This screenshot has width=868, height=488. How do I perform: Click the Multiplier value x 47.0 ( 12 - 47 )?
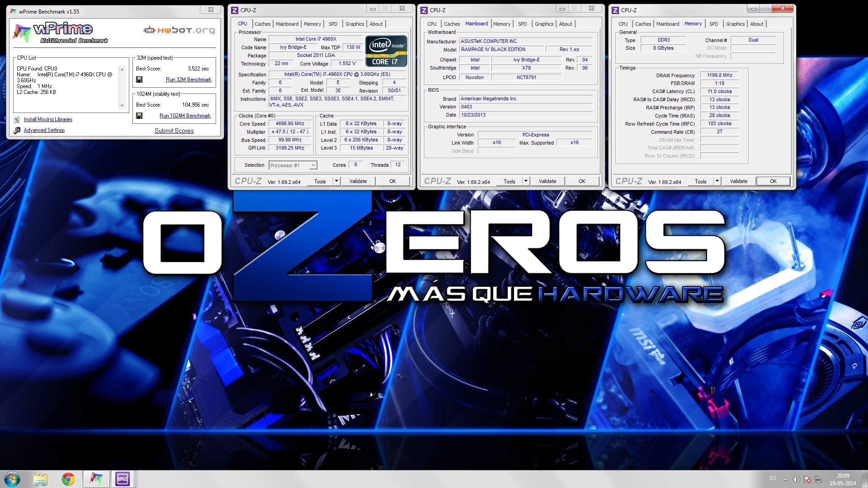290,131
